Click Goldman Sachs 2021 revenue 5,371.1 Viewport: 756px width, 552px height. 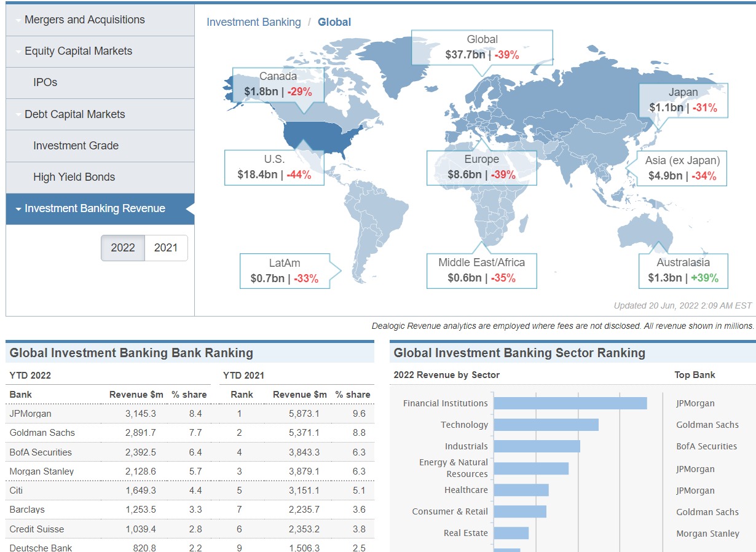[304, 433]
